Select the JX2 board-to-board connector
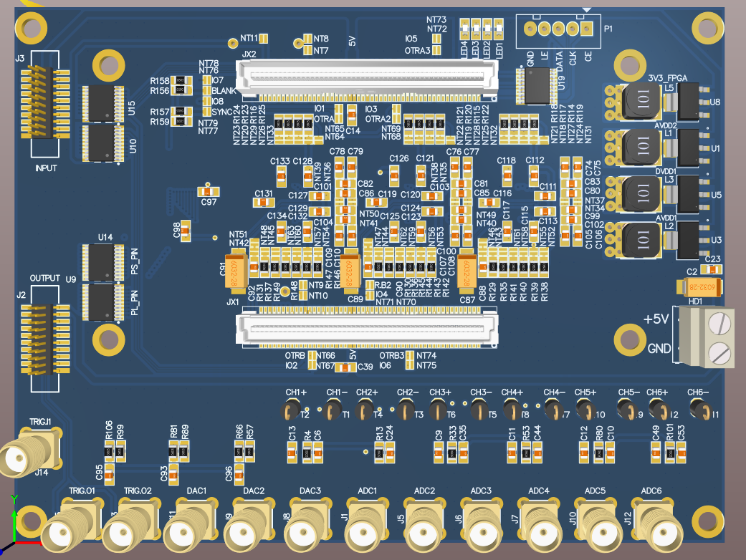This screenshot has width=746, height=560. coord(368,77)
